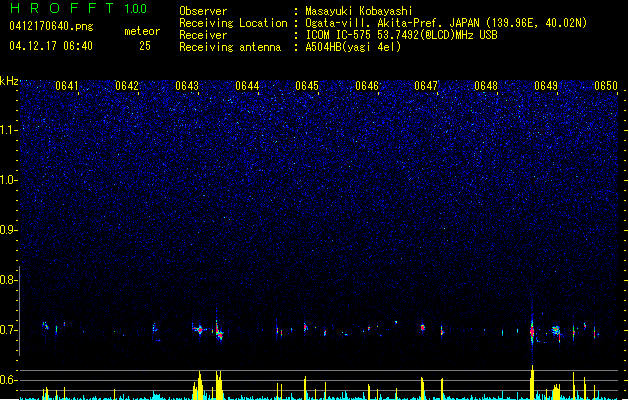629x400 pixels.
Task: Click the strong meteor echo just before 0649
Action: coord(532,331)
